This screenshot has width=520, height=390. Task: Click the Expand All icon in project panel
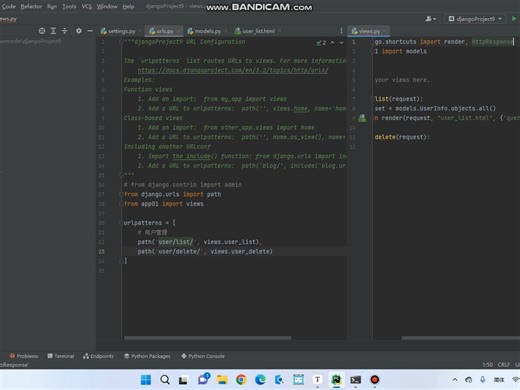53,31
